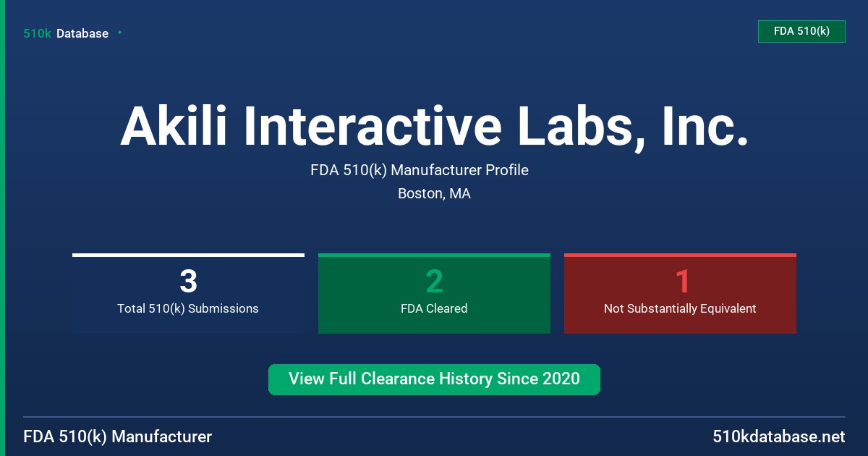Click the 'Boston, MA' location text
The height and width of the screenshot is (456, 868).
click(x=434, y=194)
